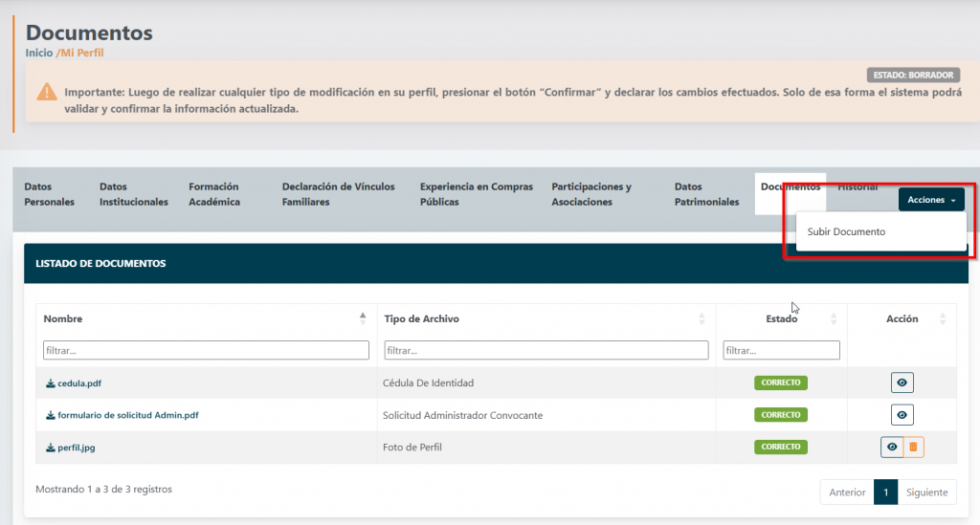Click the ESTADO: BORRADOR badge
This screenshot has width=980, height=525.
point(913,75)
